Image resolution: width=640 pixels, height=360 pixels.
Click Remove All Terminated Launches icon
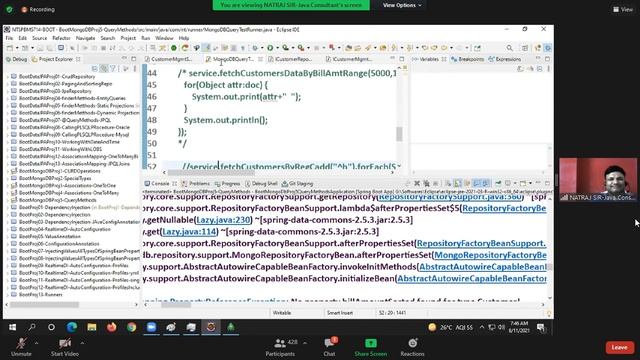[x=426, y=184]
